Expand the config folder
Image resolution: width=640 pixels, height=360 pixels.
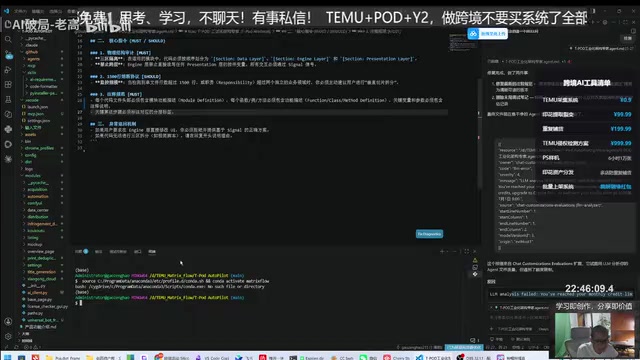pyautogui.click(x=31, y=155)
